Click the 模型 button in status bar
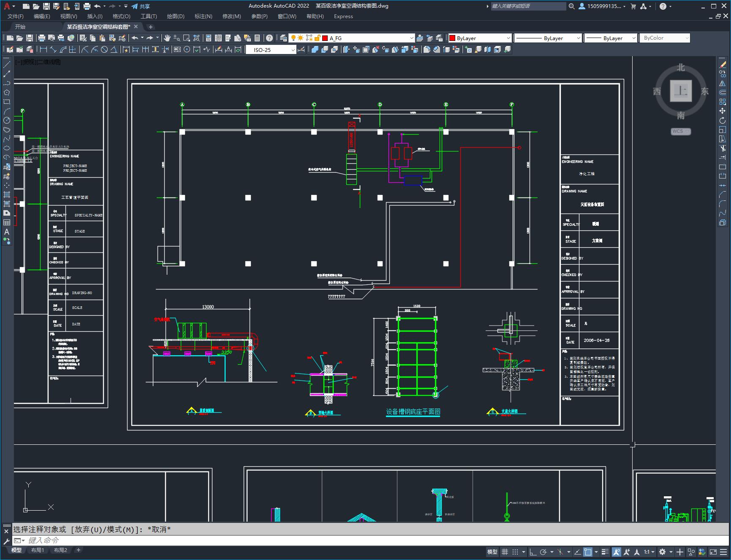731x560 pixels. click(x=492, y=552)
